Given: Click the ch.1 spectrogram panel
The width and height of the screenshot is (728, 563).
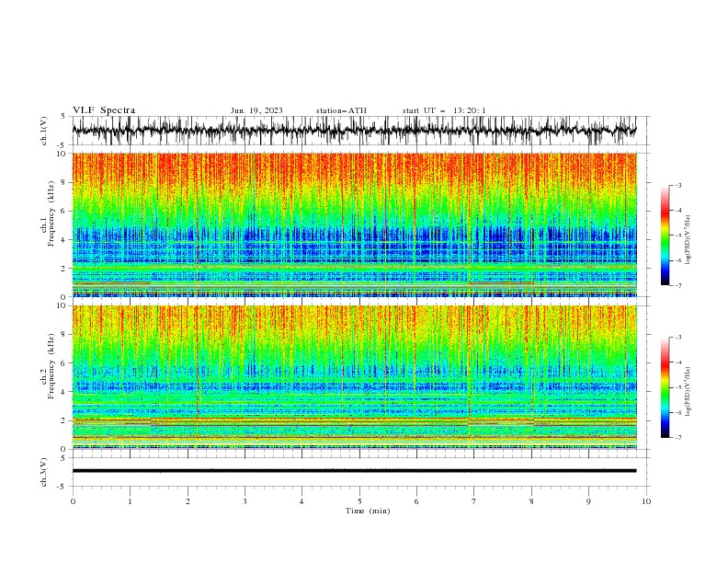Looking at the screenshot, I should (354, 224).
